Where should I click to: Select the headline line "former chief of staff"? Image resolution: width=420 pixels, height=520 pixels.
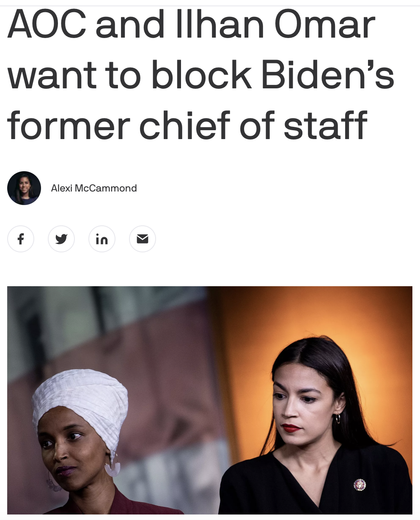(187, 125)
